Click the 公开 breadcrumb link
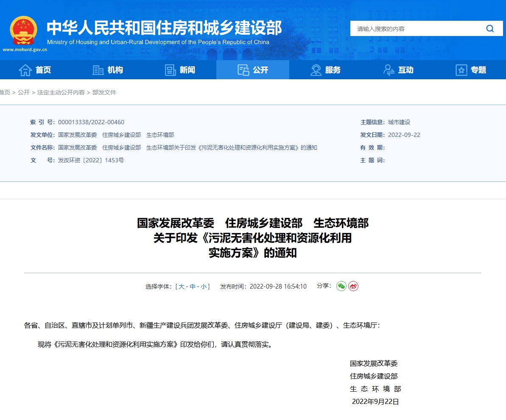The width and height of the screenshot is (506, 420). (x=24, y=92)
